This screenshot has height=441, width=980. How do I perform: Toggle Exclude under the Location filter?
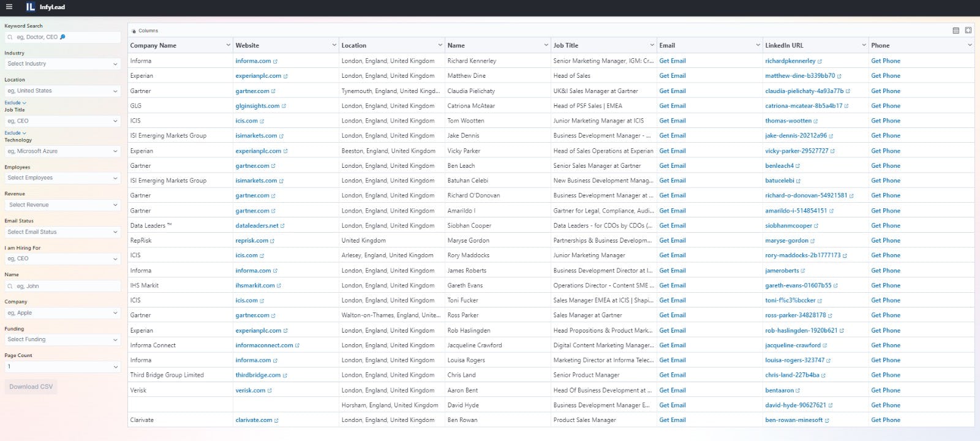pos(15,103)
